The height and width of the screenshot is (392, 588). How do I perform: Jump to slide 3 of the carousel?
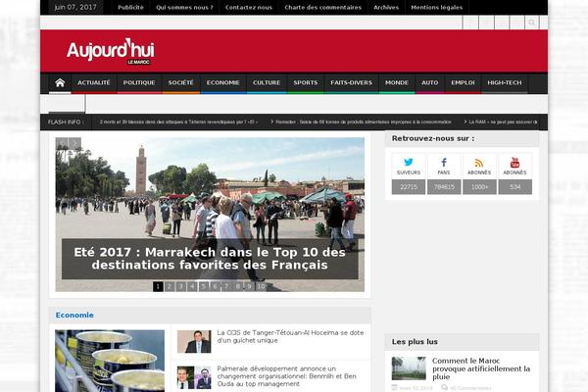coord(180,286)
